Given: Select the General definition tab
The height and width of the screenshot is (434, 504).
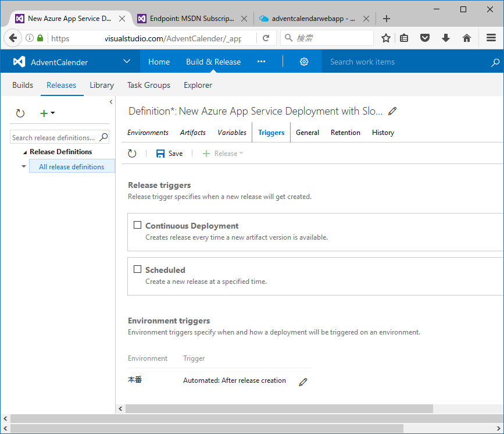Looking at the screenshot, I should pos(308,133).
